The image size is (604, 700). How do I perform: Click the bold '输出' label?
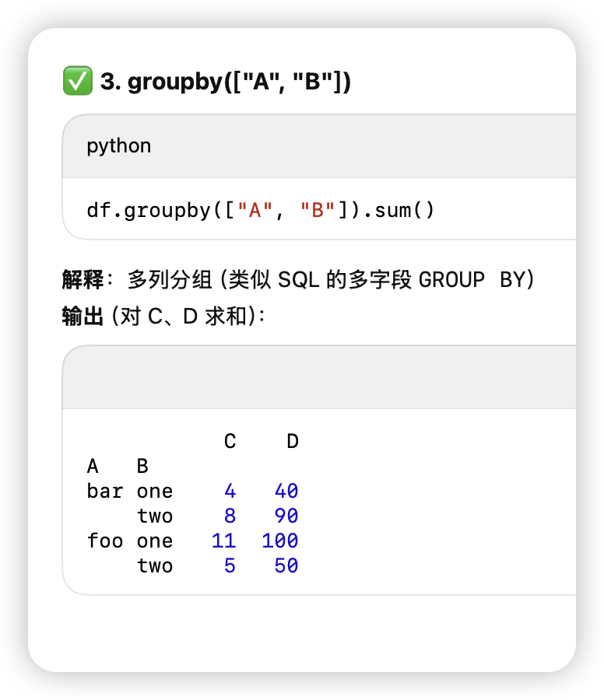point(83,317)
